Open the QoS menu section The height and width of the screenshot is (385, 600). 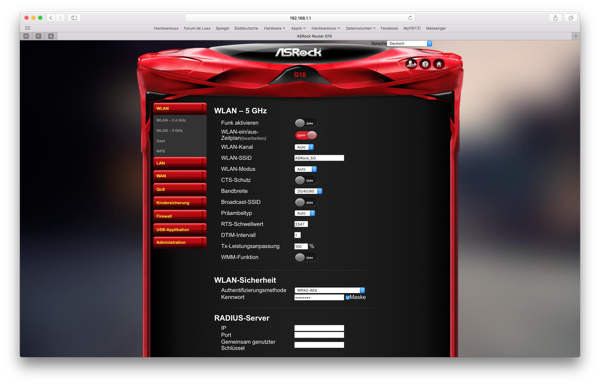click(180, 189)
